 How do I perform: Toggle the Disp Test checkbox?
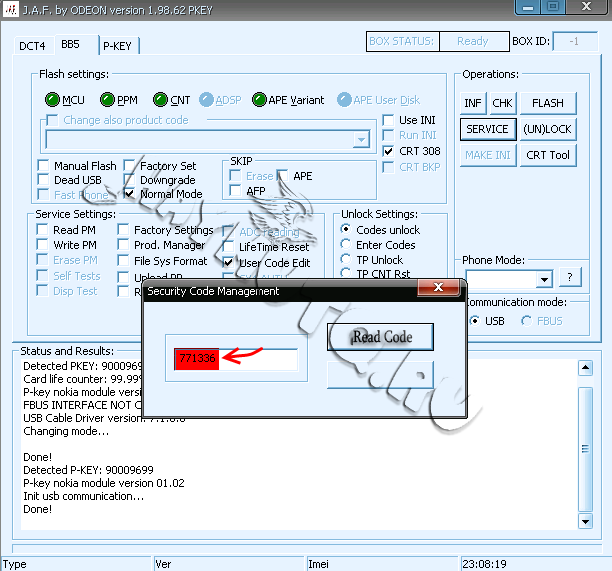[42, 291]
